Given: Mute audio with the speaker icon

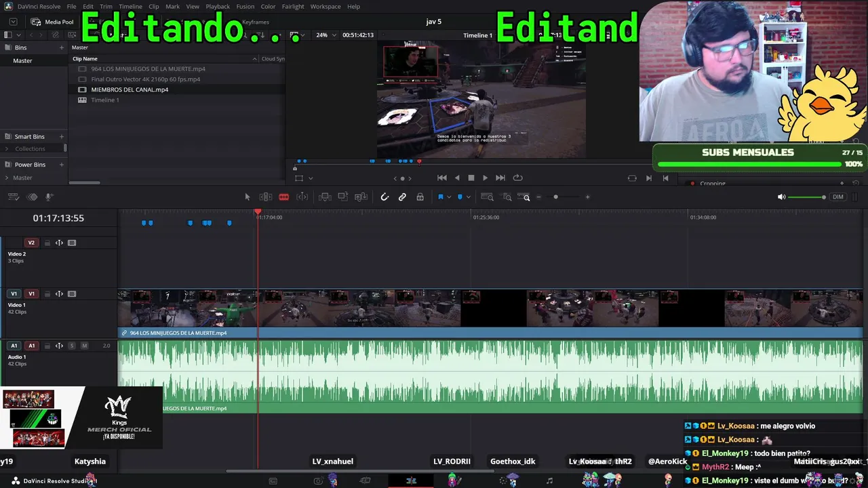Looking at the screenshot, I should click(781, 197).
